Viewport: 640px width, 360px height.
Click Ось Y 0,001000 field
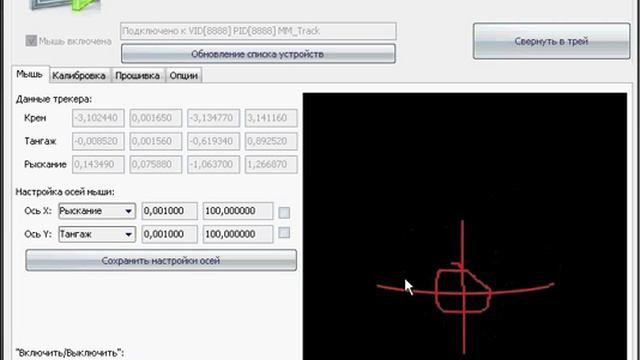click(169, 234)
